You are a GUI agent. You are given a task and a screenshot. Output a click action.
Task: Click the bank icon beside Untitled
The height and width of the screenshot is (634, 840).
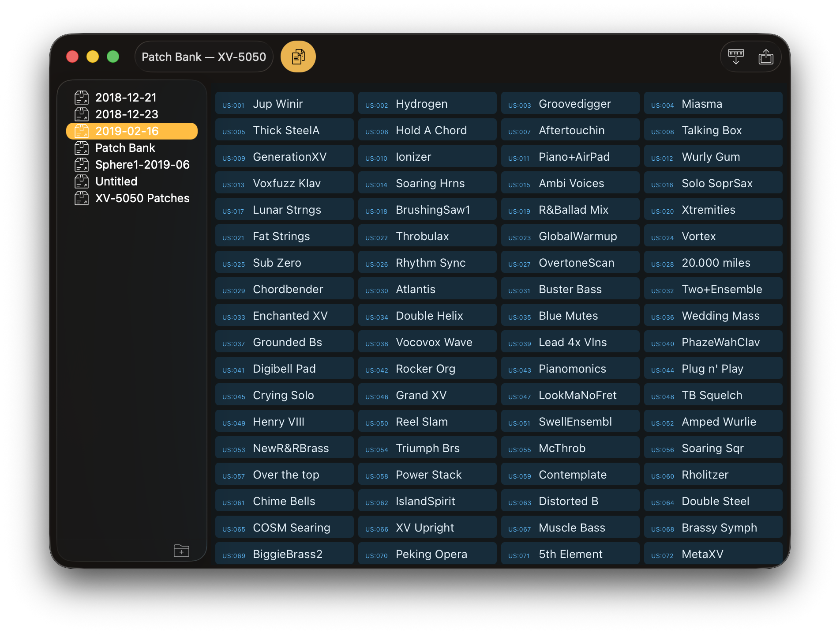coord(82,181)
